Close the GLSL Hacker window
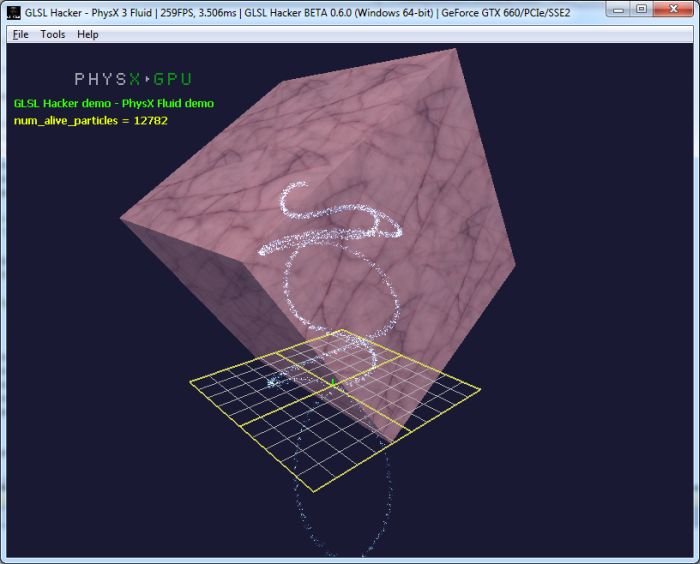Image resolution: width=700 pixels, height=564 pixels. coord(674,9)
